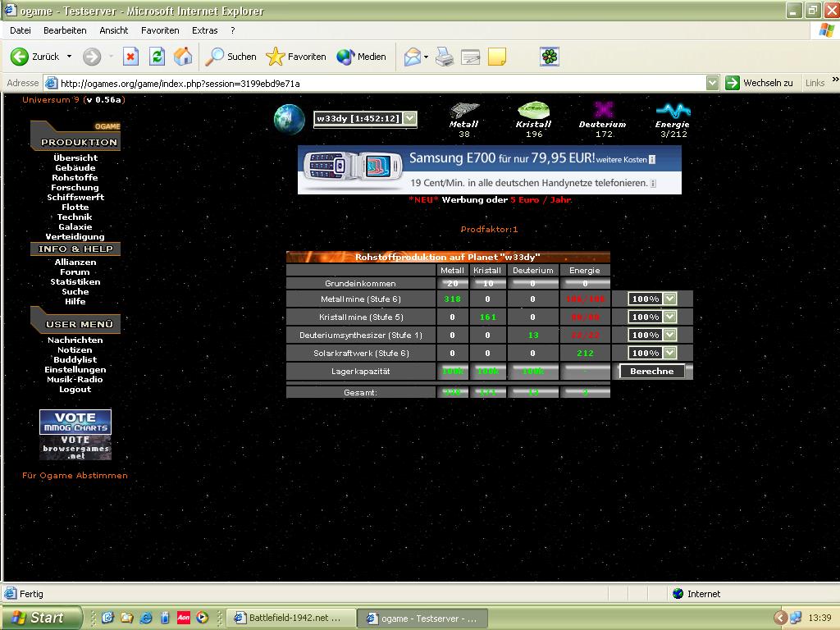The image size is (840, 630).
Task: Open the Favoriten star toolbar button
Action: coord(296,57)
